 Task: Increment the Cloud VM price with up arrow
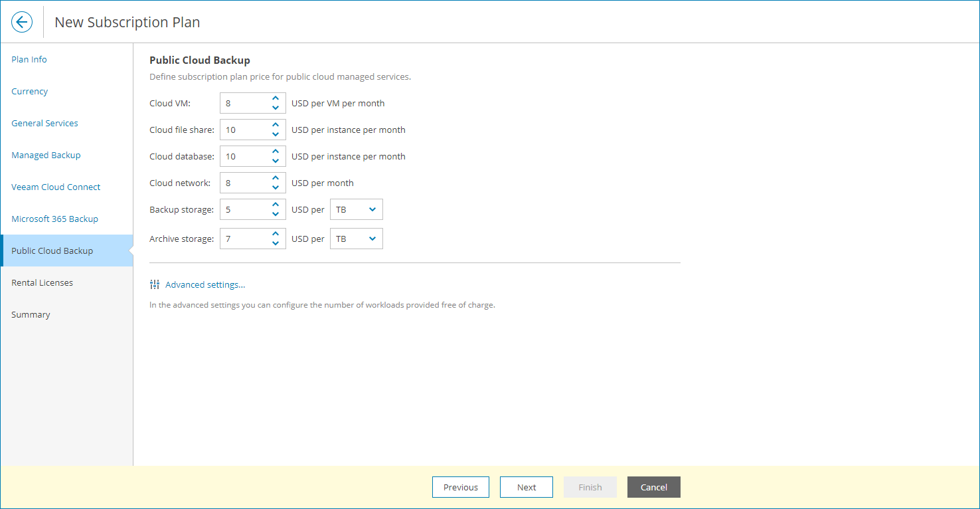(276, 98)
